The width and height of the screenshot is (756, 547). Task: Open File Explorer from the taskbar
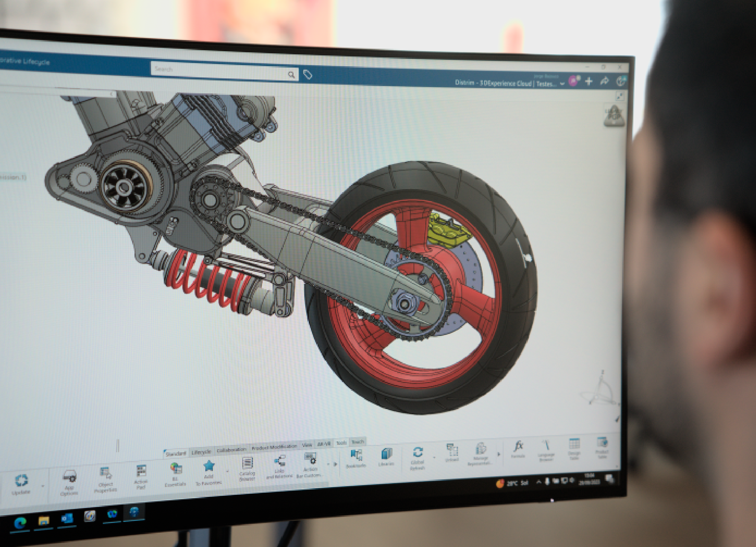click(44, 521)
